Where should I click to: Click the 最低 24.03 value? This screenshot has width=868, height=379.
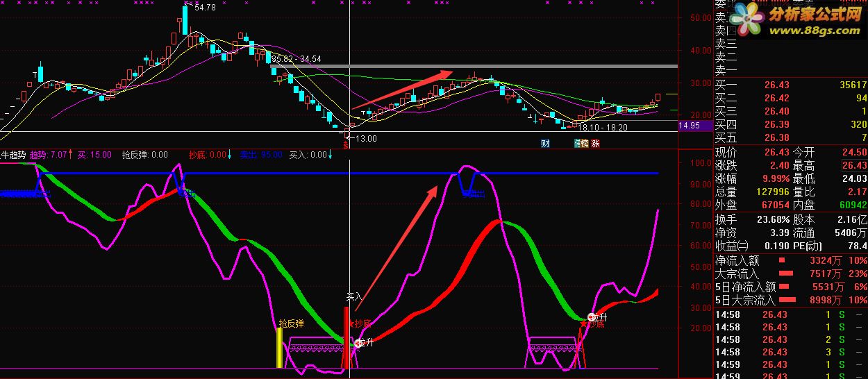(x=854, y=178)
